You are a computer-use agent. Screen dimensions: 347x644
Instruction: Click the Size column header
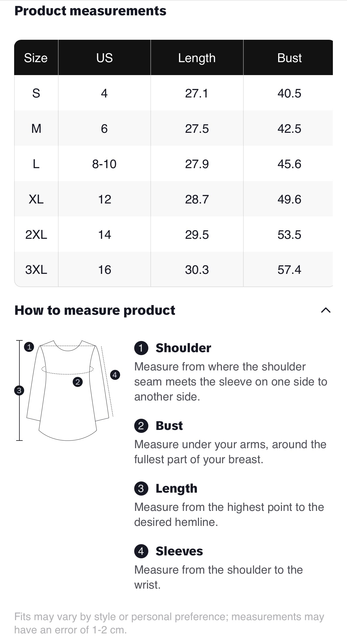36,58
